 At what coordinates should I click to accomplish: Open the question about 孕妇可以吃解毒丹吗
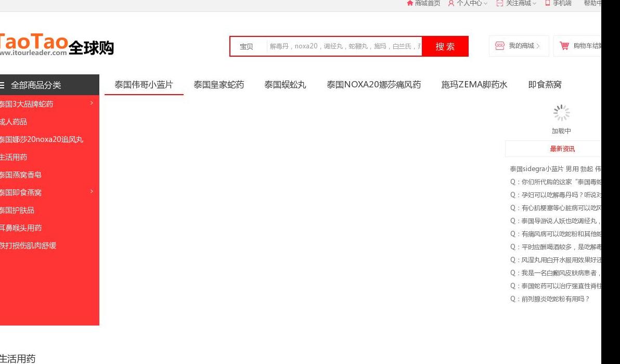click(x=556, y=195)
